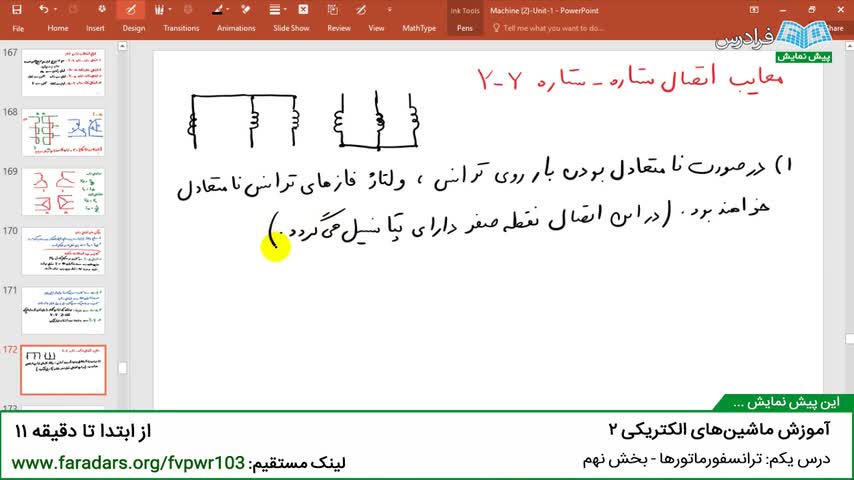Viewport: 854px width, 480px height.
Task: Go to the Design ribbon tab
Action: [133, 28]
